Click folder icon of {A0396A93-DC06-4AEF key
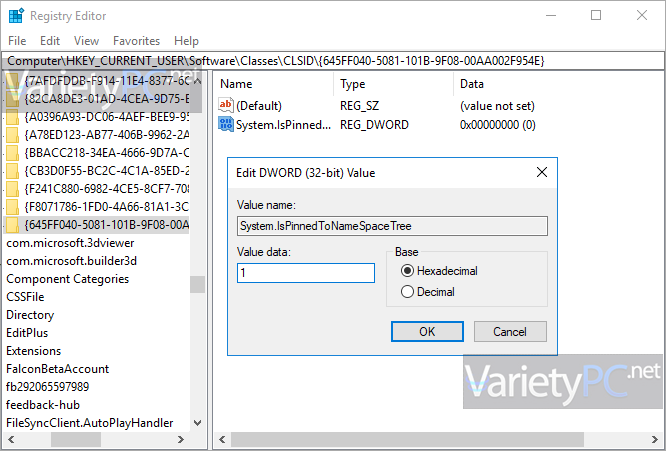This screenshot has width=666, height=451. point(12,117)
